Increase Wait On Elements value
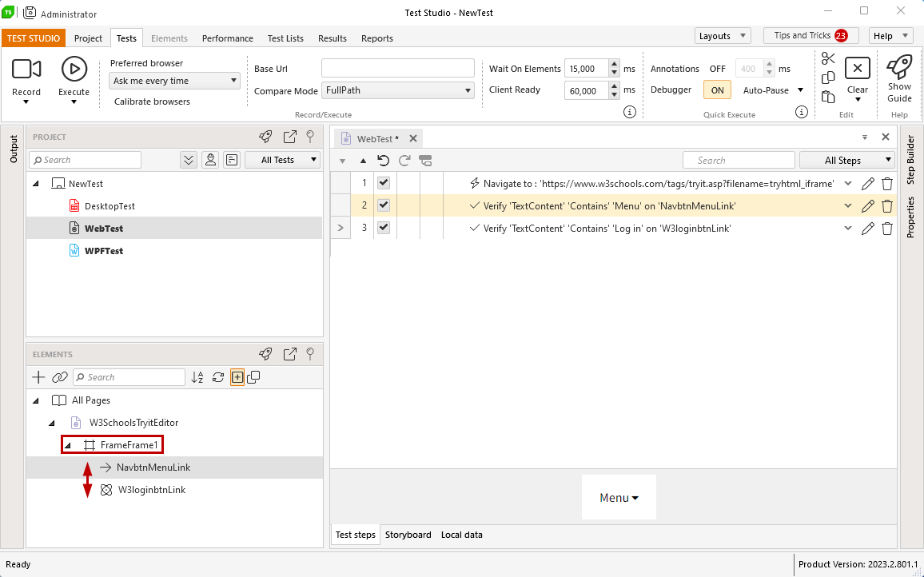The image size is (924, 577). [615, 64]
